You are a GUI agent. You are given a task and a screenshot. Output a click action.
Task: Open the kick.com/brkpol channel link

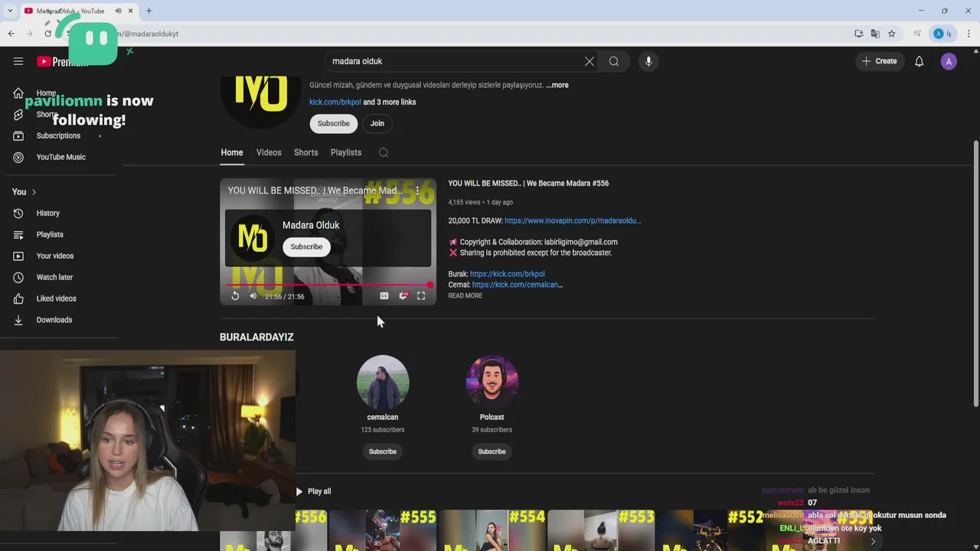tap(335, 102)
